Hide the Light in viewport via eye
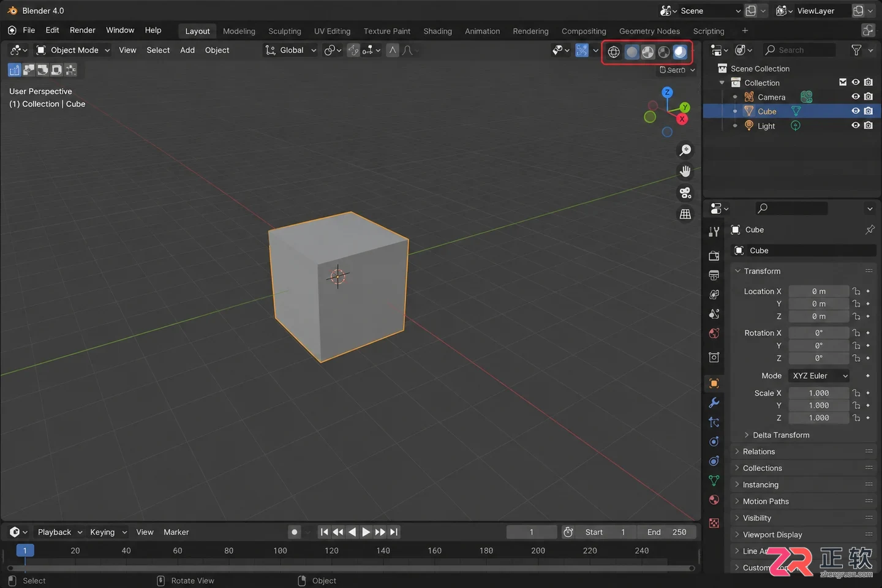 tap(856, 126)
